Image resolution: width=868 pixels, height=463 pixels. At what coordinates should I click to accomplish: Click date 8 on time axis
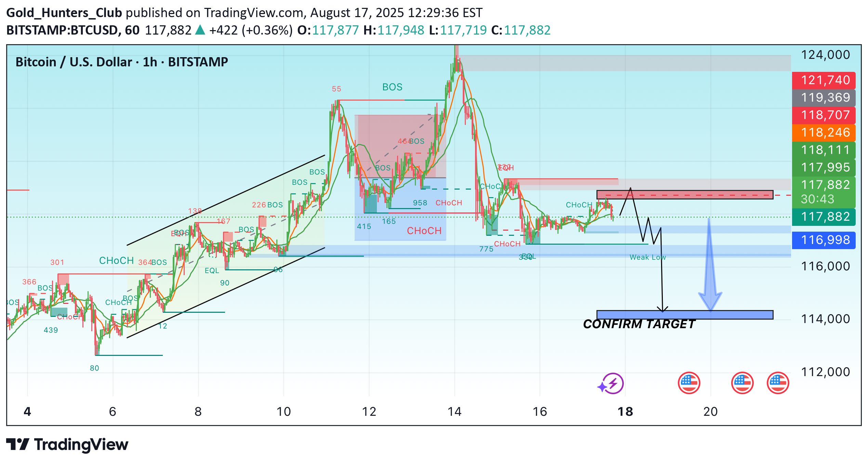pyautogui.click(x=198, y=412)
